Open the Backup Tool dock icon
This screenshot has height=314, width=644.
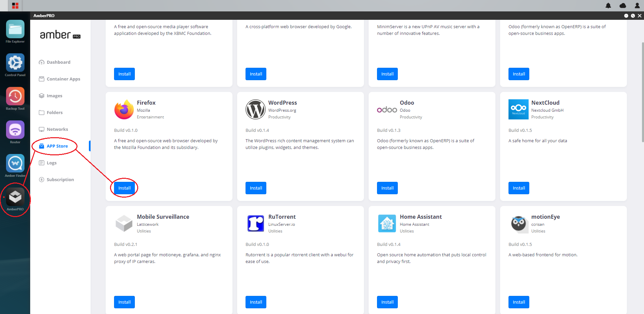15,96
